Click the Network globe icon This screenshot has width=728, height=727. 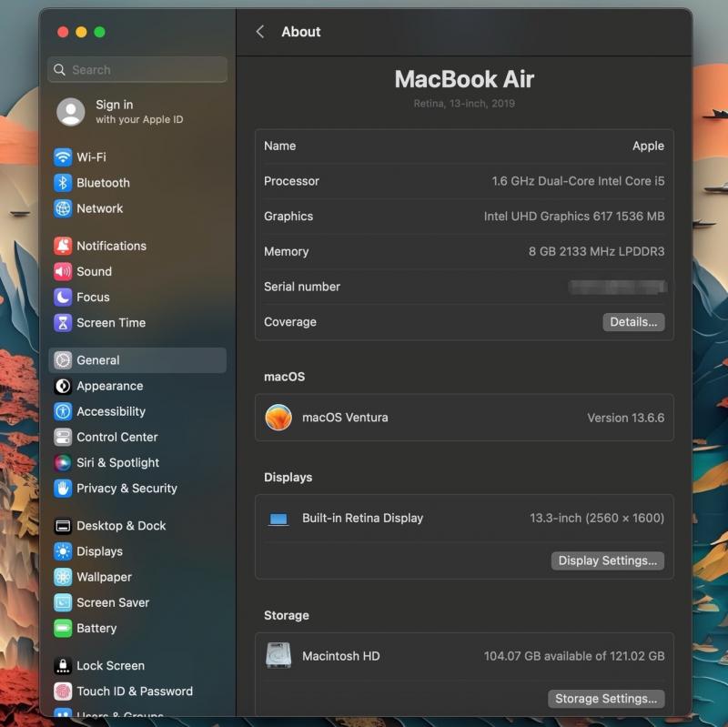(x=63, y=208)
